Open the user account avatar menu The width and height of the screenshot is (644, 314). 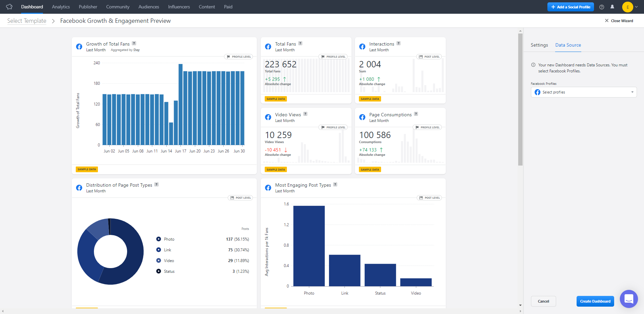tap(628, 7)
